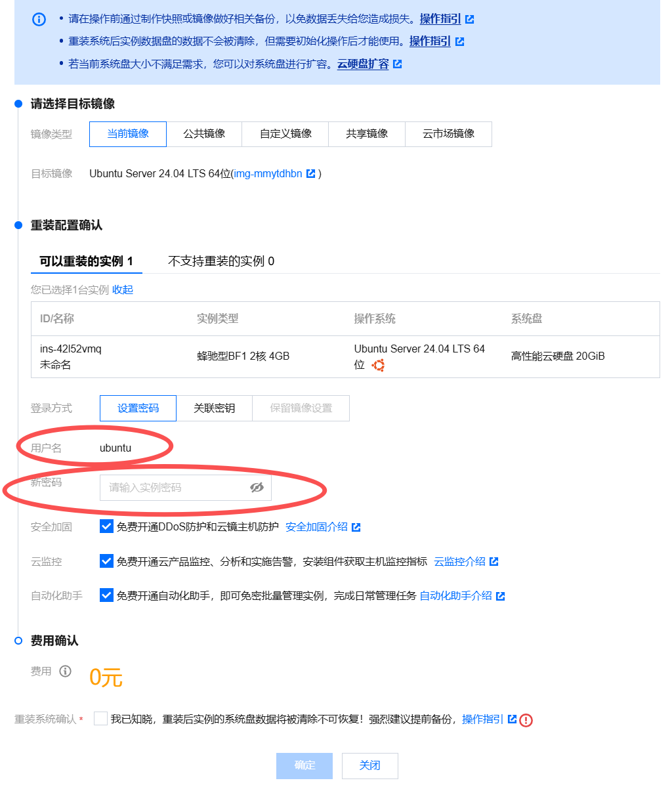672x789 pixels.
Task: Click external link icon next to img-mmytdhbn
Action: [x=311, y=173]
